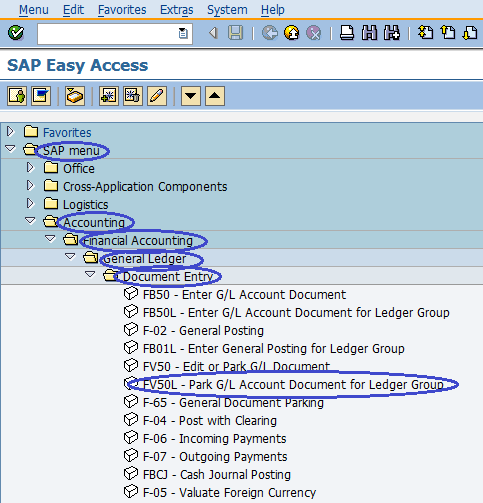Select FB50L Enter G/L Document for Ledger Group
Image resolution: width=483 pixels, height=503 pixels.
296,313
